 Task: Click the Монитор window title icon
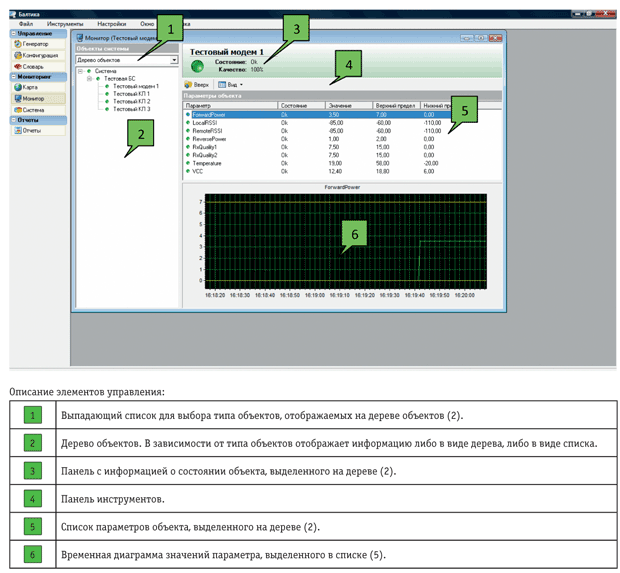[79, 38]
